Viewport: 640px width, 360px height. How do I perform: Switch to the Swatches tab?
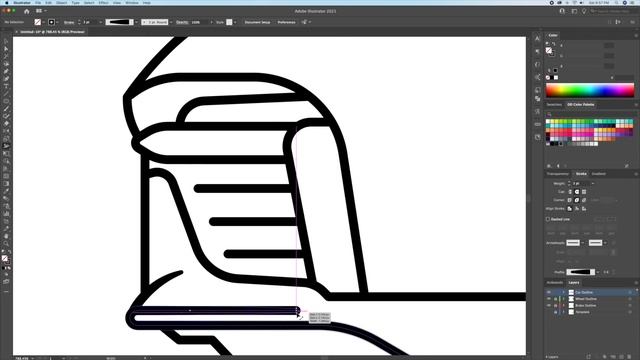[x=554, y=104]
